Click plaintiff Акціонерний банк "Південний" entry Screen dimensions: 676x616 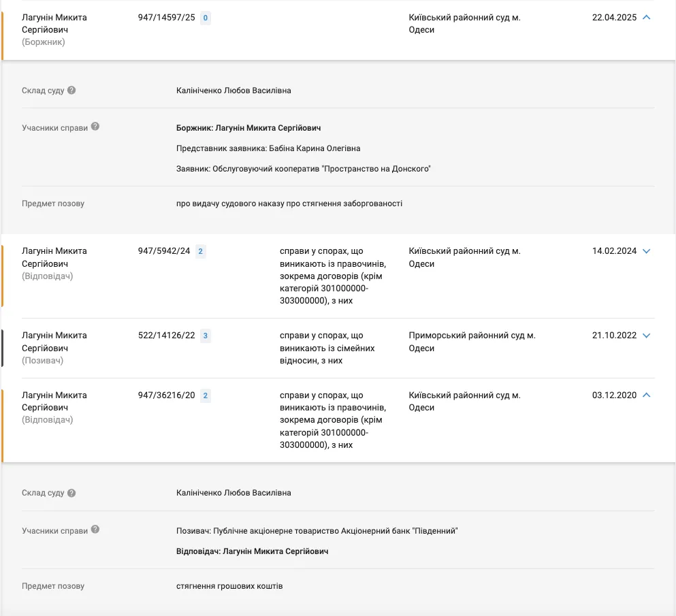317,531
